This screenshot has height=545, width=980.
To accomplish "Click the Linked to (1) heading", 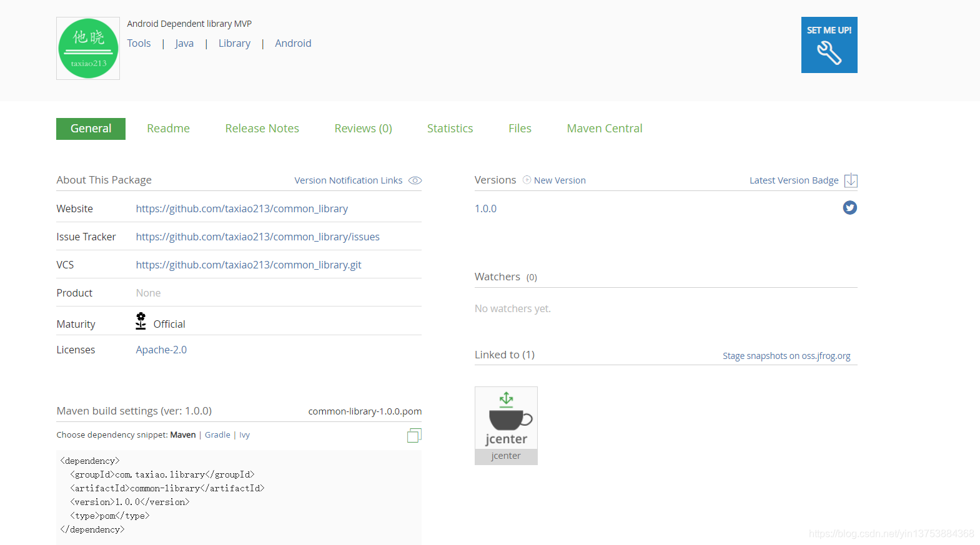I will click(505, 355).
